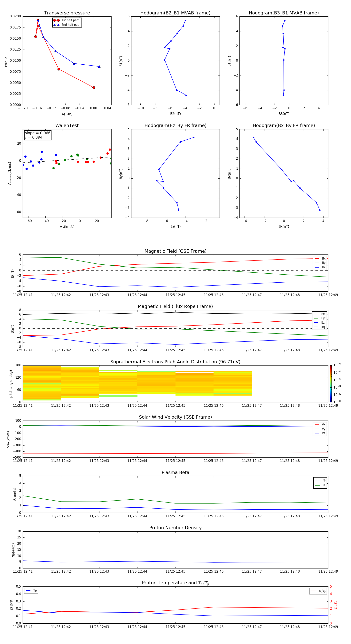Click the 'Bx(nT)' x-axis label
This screenshot has width=351, height=644.
pos(284,227)
